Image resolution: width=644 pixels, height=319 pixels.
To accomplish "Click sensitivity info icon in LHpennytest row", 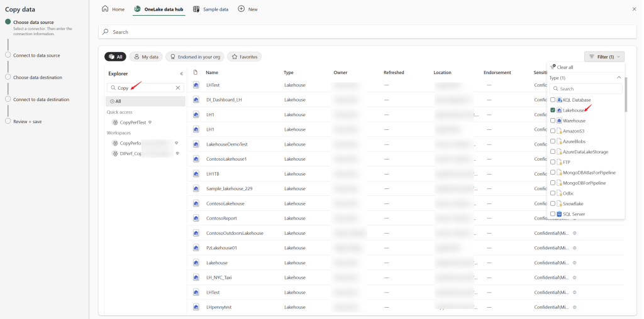I will [575, 307].
